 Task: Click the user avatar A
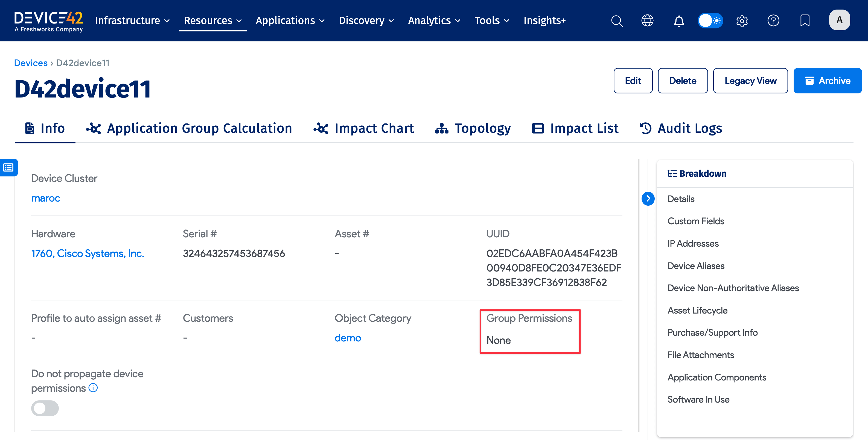tap(839, 20)
